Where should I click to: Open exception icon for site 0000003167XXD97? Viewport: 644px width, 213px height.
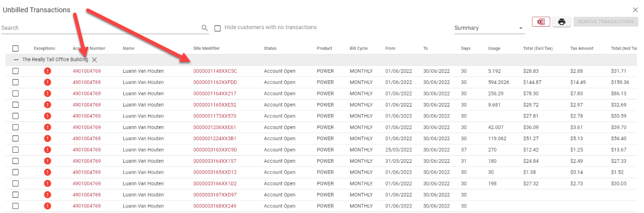coord(47,194)
